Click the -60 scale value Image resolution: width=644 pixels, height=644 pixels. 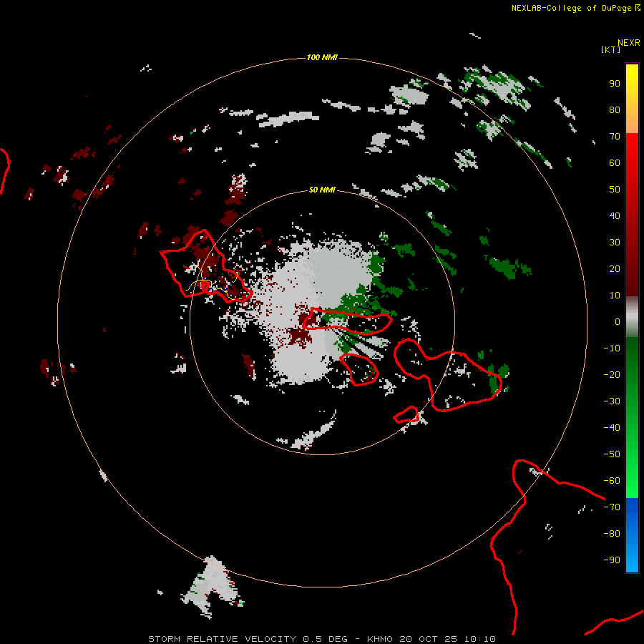(612, 481)
